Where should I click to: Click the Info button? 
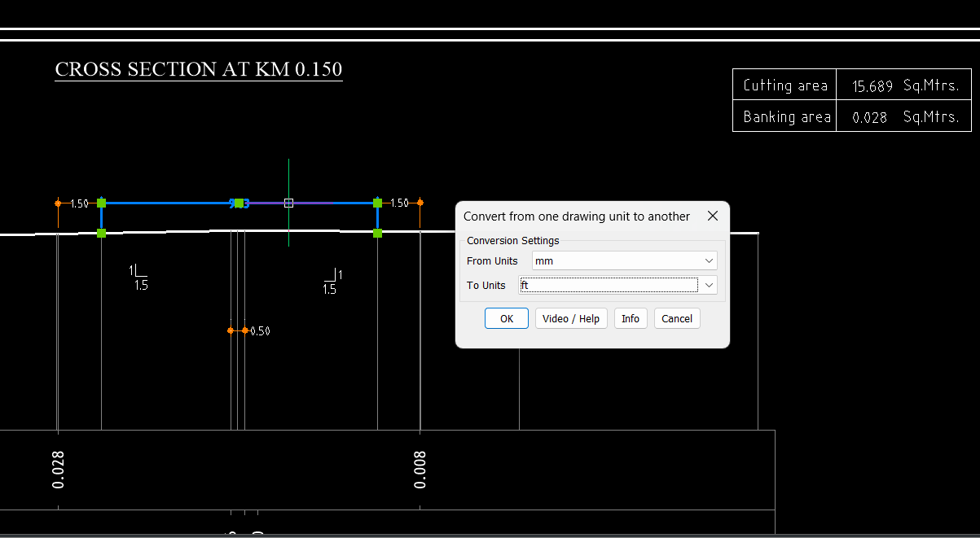[631, 318]
